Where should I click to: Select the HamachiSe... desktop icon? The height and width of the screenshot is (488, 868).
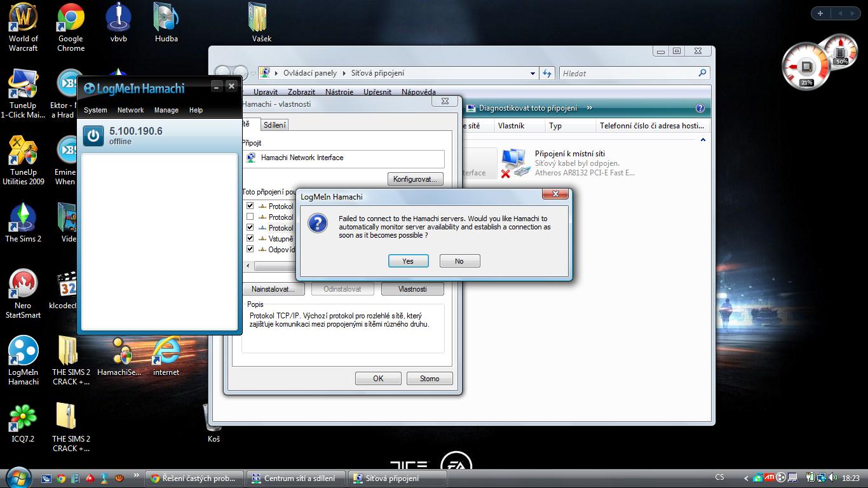click(x=119, y=356)
